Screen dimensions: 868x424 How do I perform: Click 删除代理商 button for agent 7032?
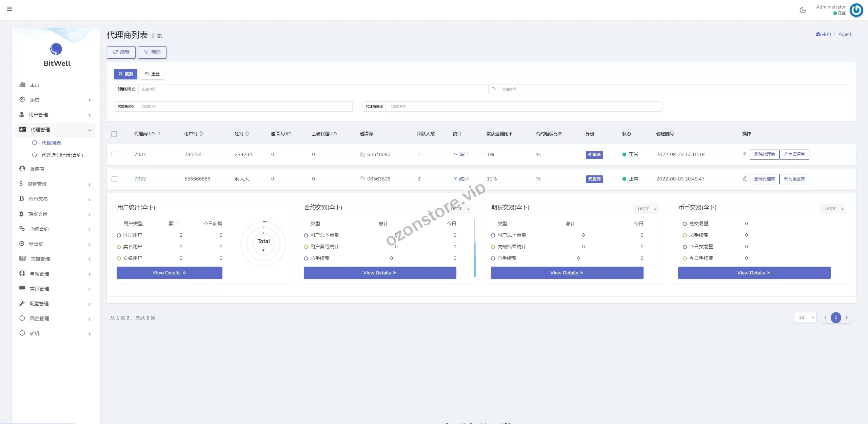coord(764,179)
